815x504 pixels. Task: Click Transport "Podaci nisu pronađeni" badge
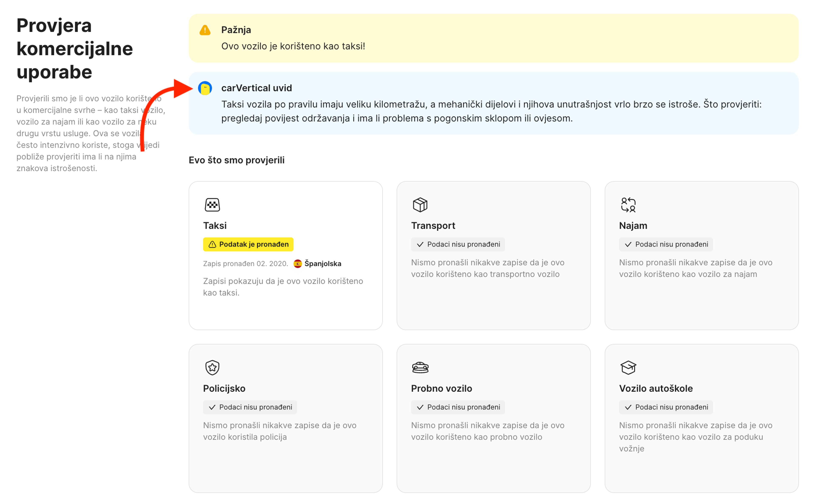458,244
